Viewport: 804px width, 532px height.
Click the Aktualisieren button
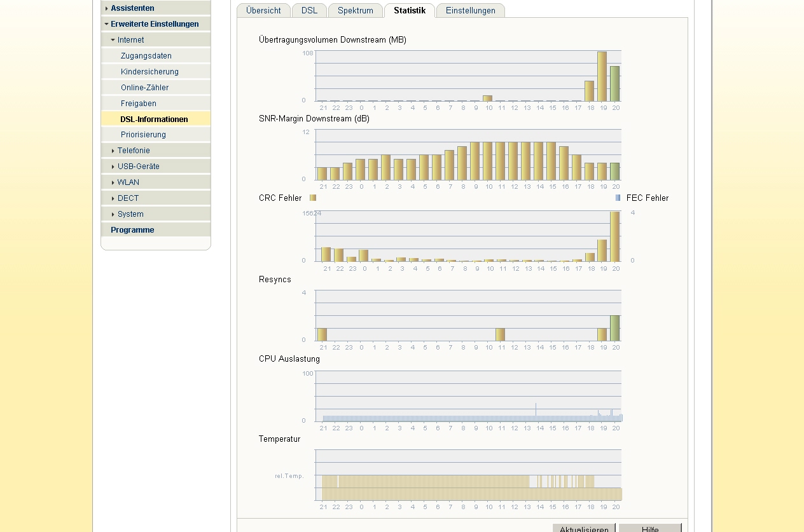click(x=583, y=528)
